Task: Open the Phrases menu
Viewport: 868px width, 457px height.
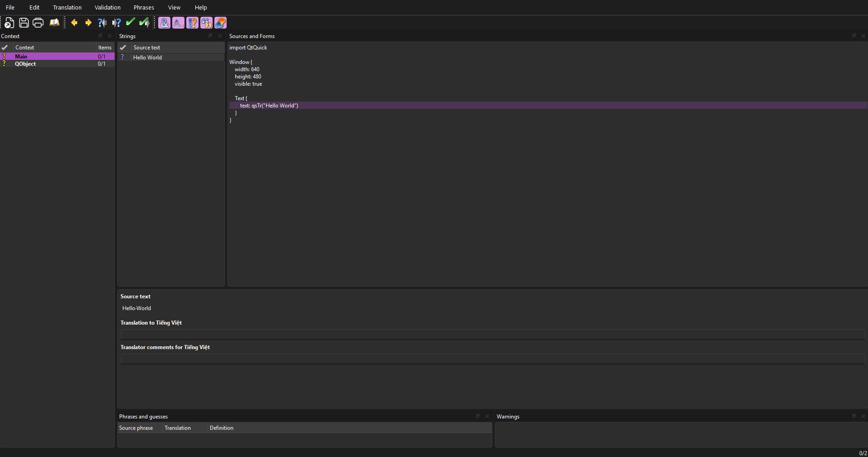Action: click(x=144, y=7)
